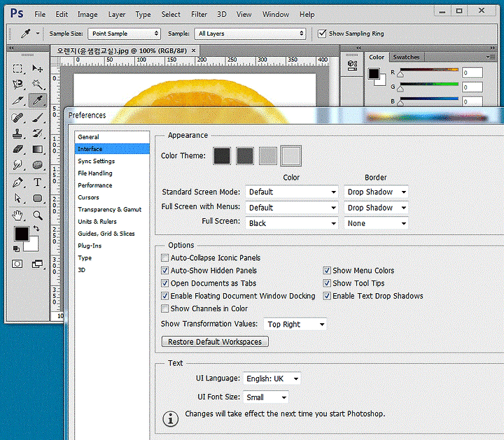The width and height of the screenshot is (504, 440).
Task: Enable Auto-Collapse Iconic Panels
Action: click(x=164, y=257)
